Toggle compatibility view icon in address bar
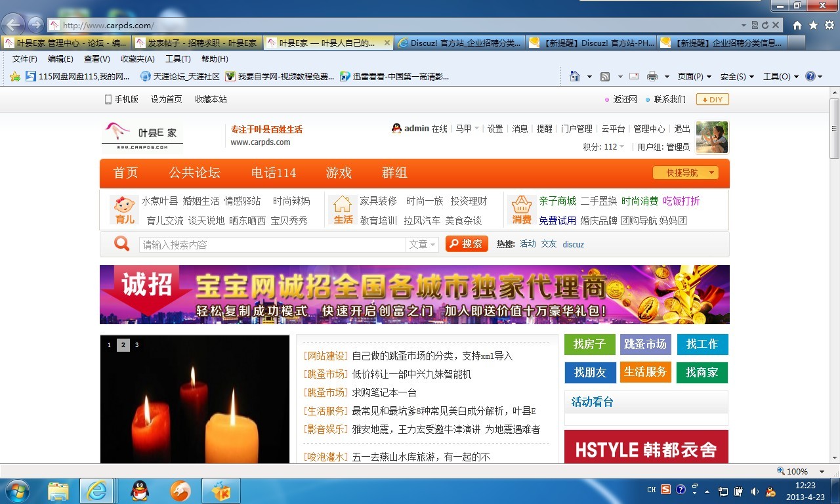This screenshot has width=840, height=504. pos(755,25)
